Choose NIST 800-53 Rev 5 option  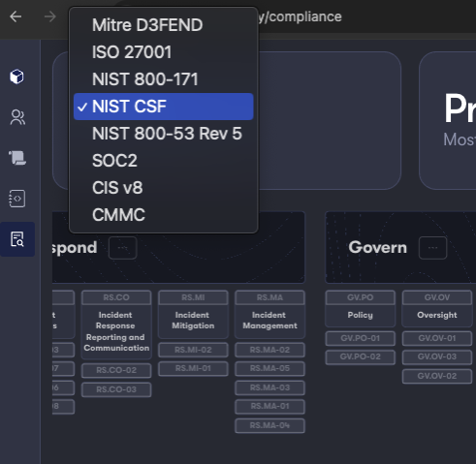(164, 134)
